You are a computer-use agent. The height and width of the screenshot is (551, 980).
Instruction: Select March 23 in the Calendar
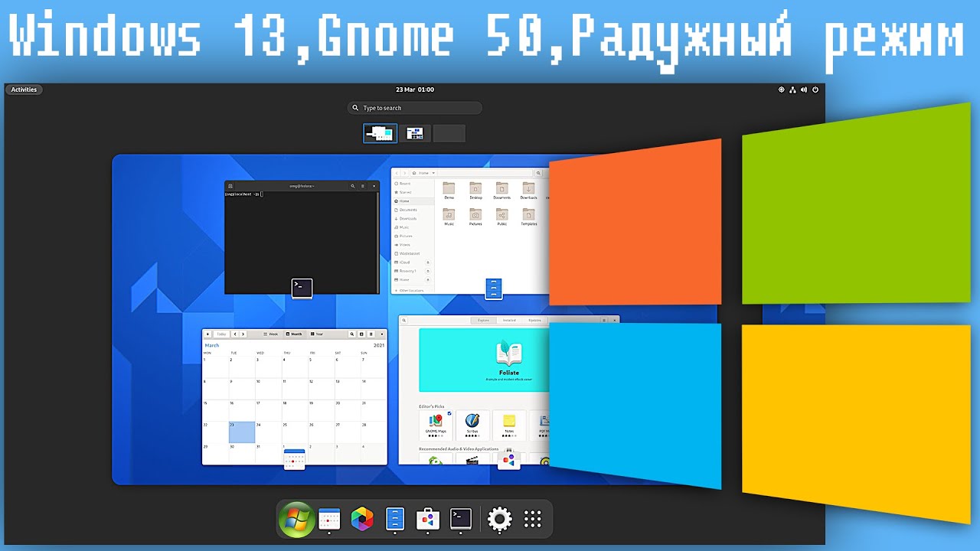coord(242,432)
